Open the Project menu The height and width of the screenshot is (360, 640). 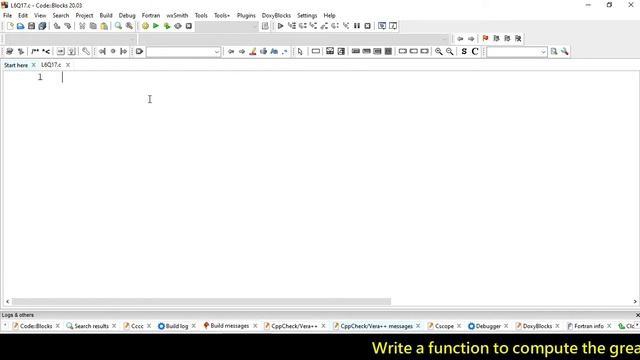tap(84, 16)
